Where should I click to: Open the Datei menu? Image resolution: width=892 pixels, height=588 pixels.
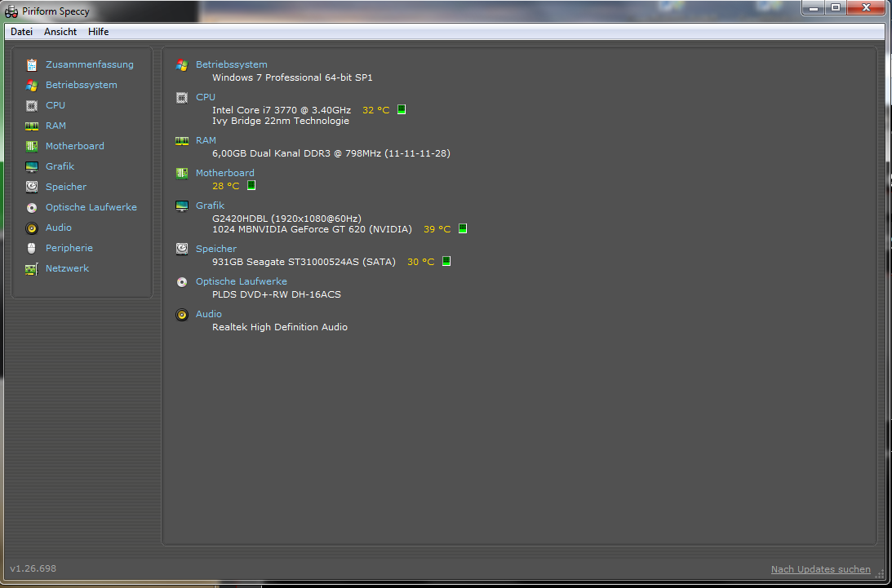coord(21,32)
